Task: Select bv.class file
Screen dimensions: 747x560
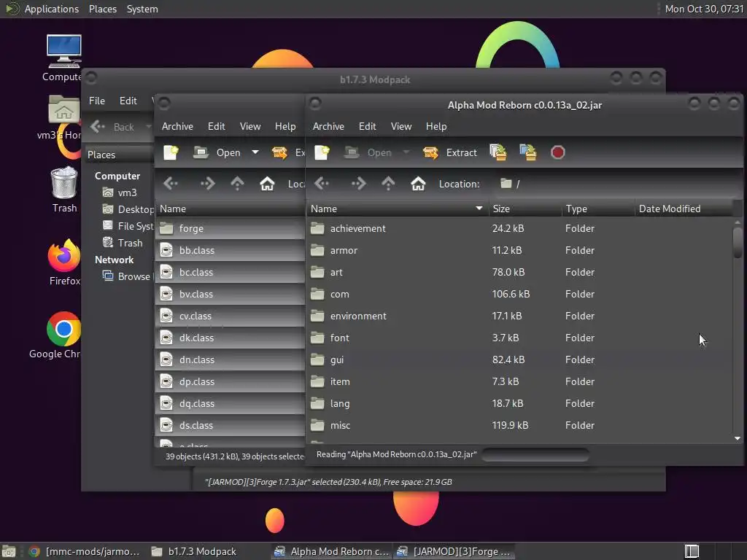Action: [x=230, y=295]
